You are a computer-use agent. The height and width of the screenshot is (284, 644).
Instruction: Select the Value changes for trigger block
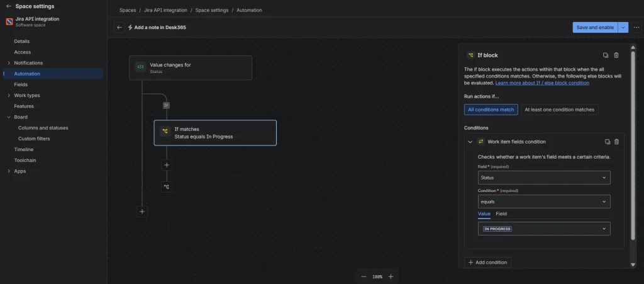pyautogui.click(x=191, y=68)
